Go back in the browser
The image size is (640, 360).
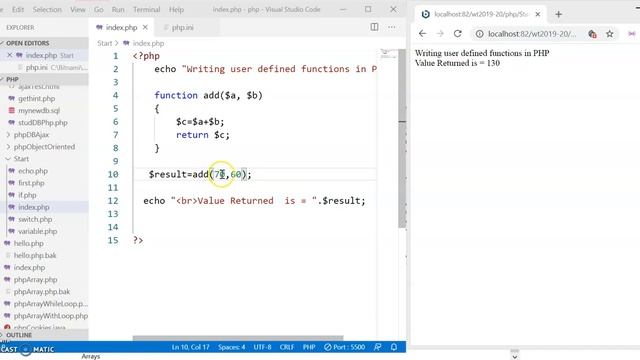pyautogui.click(x=422, y=34)
